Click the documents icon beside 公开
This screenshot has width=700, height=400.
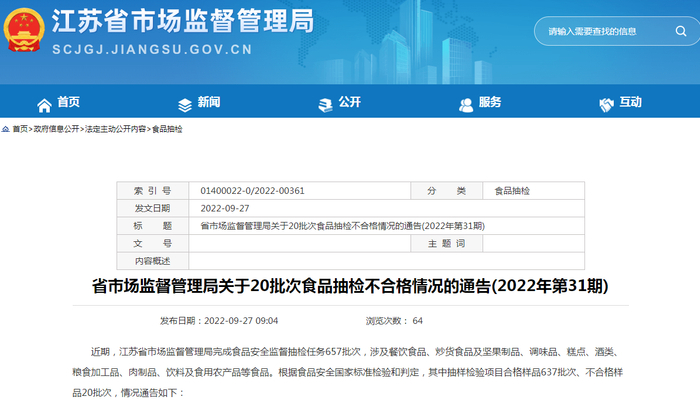click(x=325, y=105)
